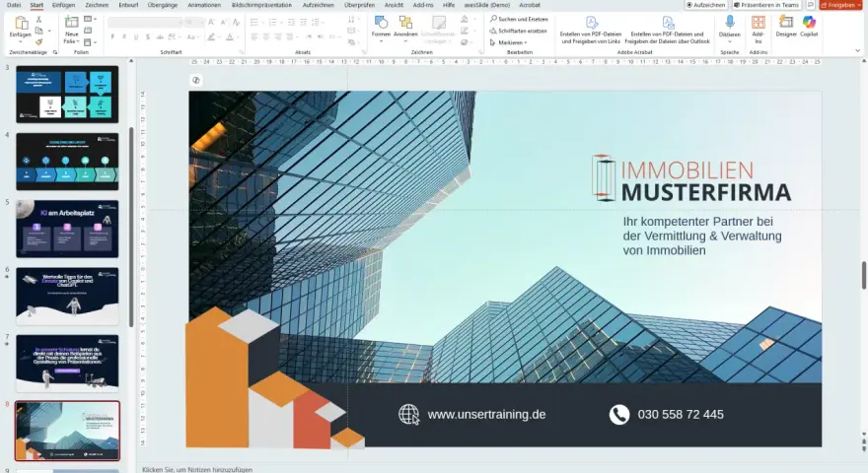Viewport: 868px width, 473px height.
Task: Open the comments speech bubble icon
Action: point(811,5)
